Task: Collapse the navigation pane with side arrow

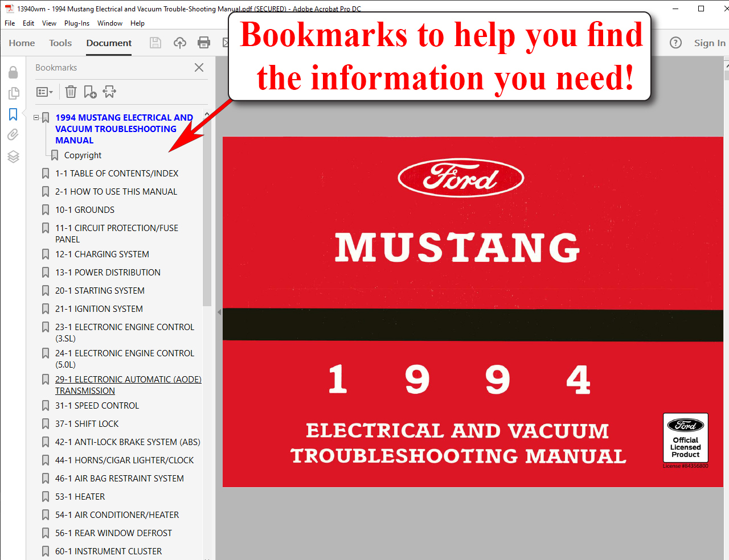Action: coord(219,312)
